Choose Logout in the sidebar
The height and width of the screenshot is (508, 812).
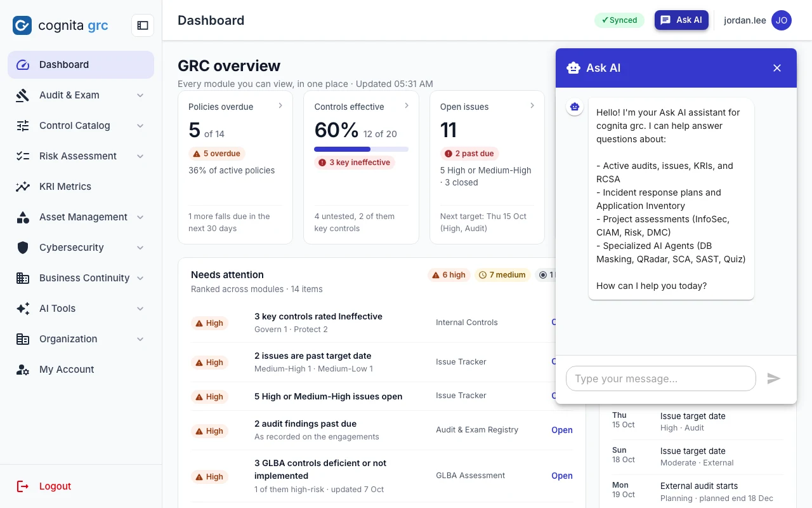click(81, 486)
